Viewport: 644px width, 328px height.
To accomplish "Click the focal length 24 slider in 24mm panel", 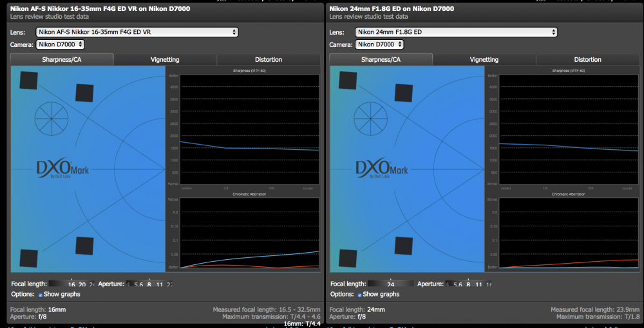I will point(391,284).
